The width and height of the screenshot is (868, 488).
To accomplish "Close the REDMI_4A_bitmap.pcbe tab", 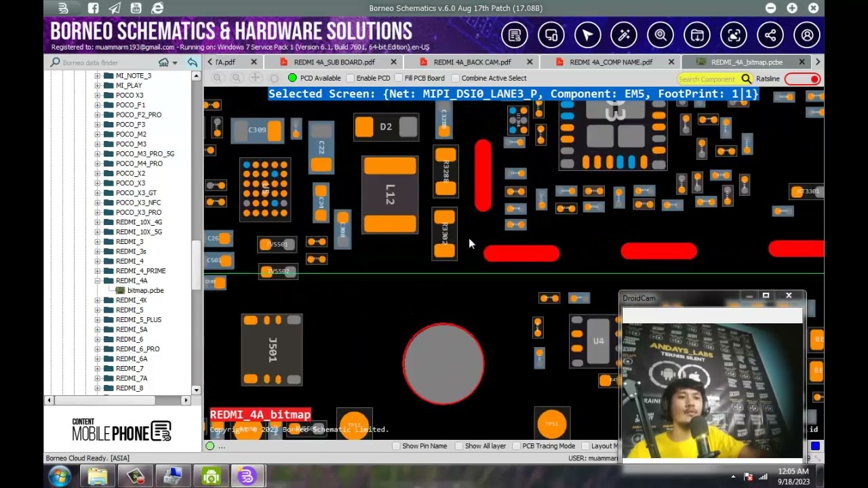I will pyautogui.click(x=802, y=62).
